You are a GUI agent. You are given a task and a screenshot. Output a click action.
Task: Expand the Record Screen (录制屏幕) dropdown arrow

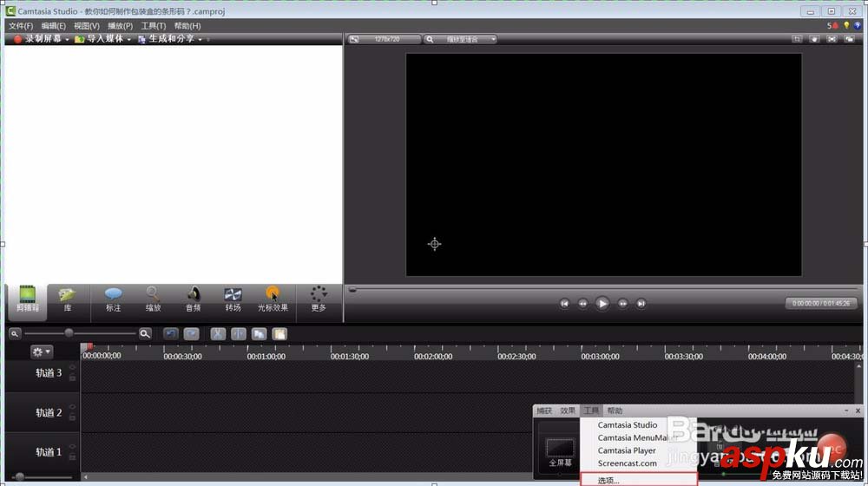[x=67, y=39]
